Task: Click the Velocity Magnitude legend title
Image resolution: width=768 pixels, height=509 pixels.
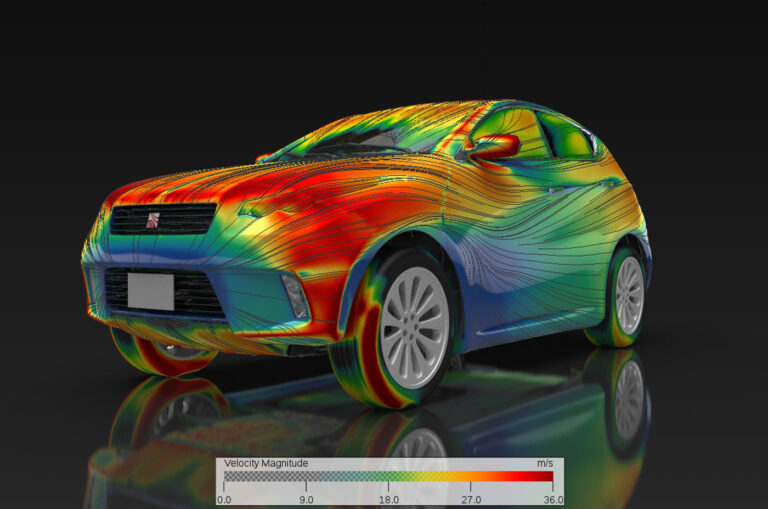Action: click(266, 463)
